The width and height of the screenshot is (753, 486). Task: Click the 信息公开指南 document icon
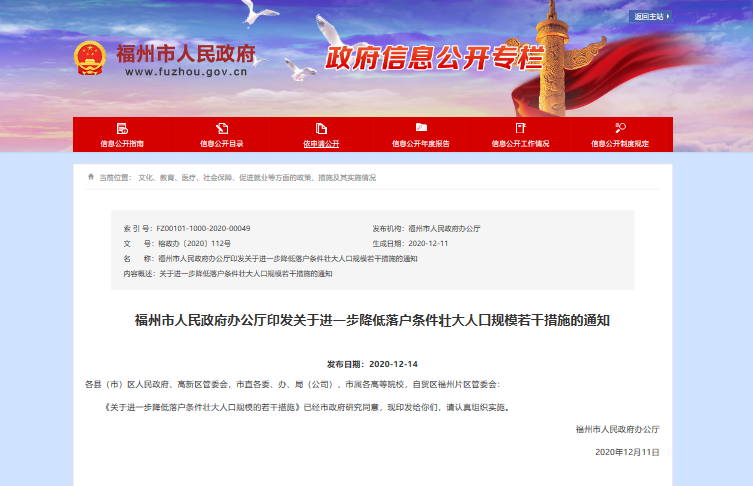tap(122, 128)
